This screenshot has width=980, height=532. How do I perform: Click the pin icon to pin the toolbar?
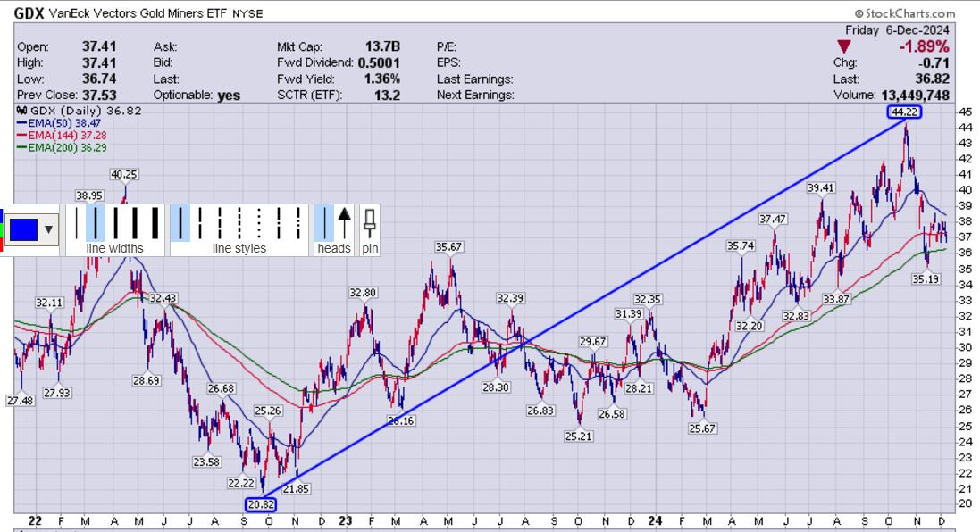tap(369, 223)
